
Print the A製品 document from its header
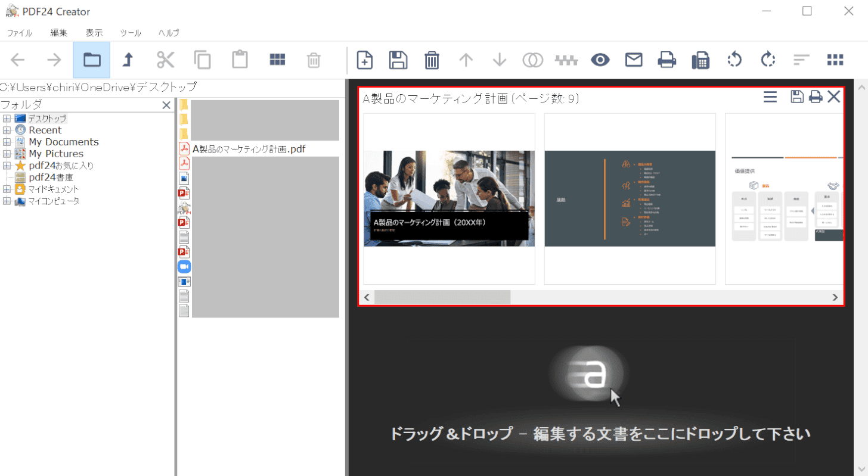pos(816,97)
